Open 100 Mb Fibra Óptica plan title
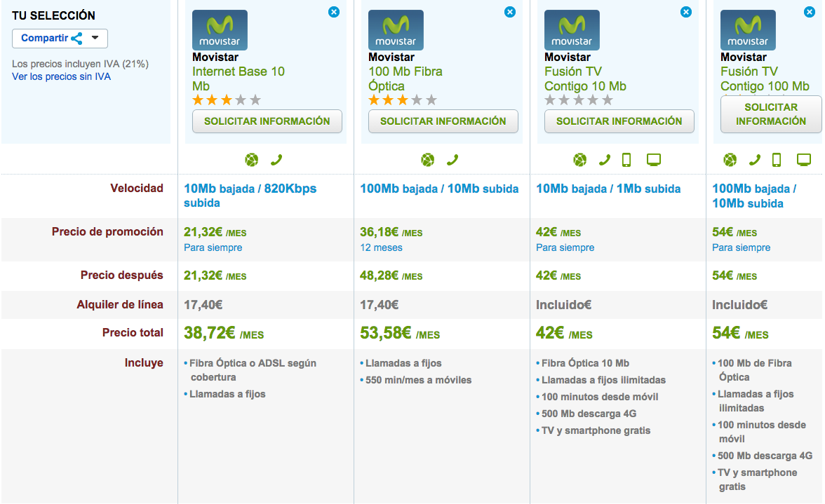Screen dimensions: 825x504 (x=405, y=79)
